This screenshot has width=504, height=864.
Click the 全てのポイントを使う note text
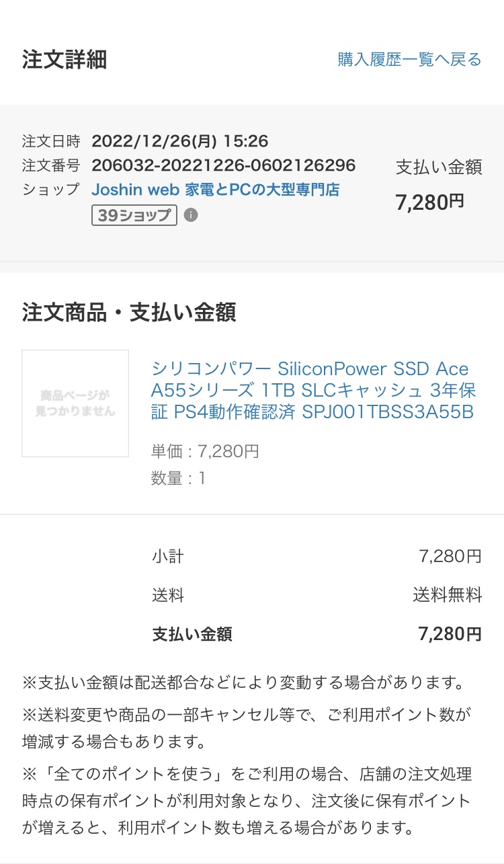coord(247,800)
